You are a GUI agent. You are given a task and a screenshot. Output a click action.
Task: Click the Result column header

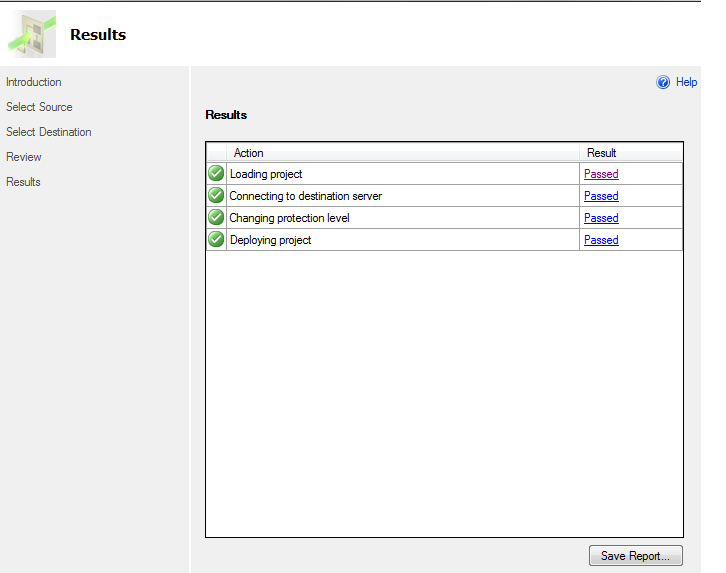(602, 153)
